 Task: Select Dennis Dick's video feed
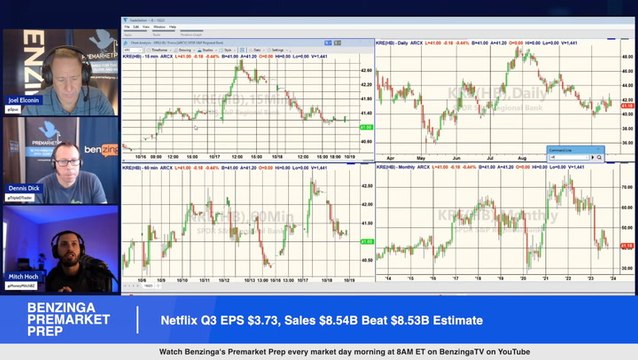(61, 160)
